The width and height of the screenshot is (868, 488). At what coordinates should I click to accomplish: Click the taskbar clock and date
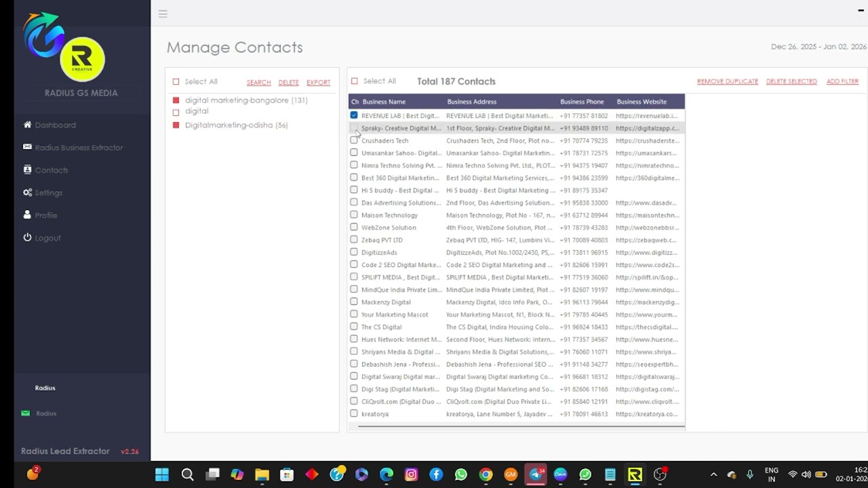[852, 474]
